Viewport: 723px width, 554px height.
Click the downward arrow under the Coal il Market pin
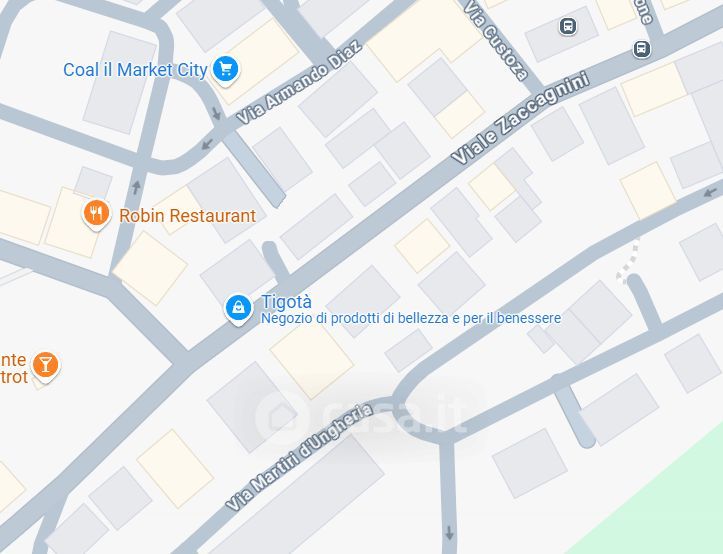[216, 113]
